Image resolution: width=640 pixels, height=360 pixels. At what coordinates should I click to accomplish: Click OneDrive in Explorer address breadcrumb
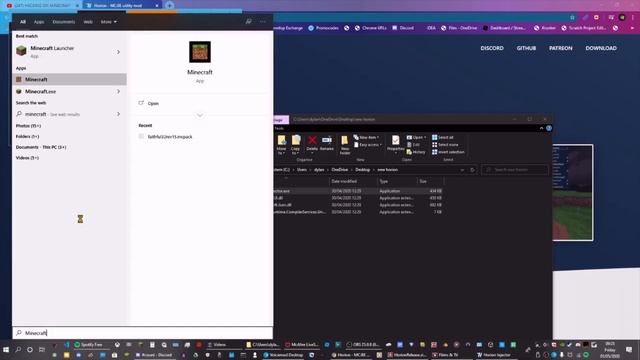tap(340, 170)
